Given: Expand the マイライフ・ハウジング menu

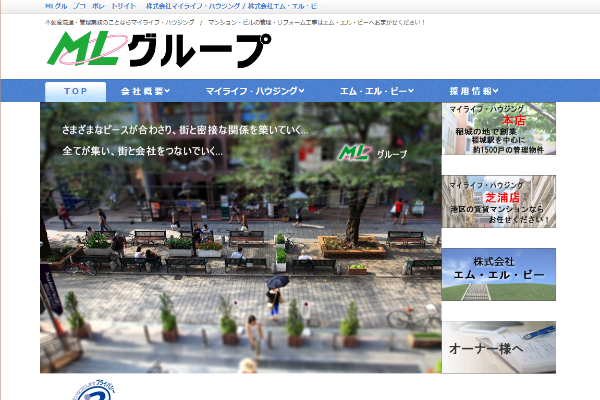Looking at the screenshot, I should click(x=255, y=91).
